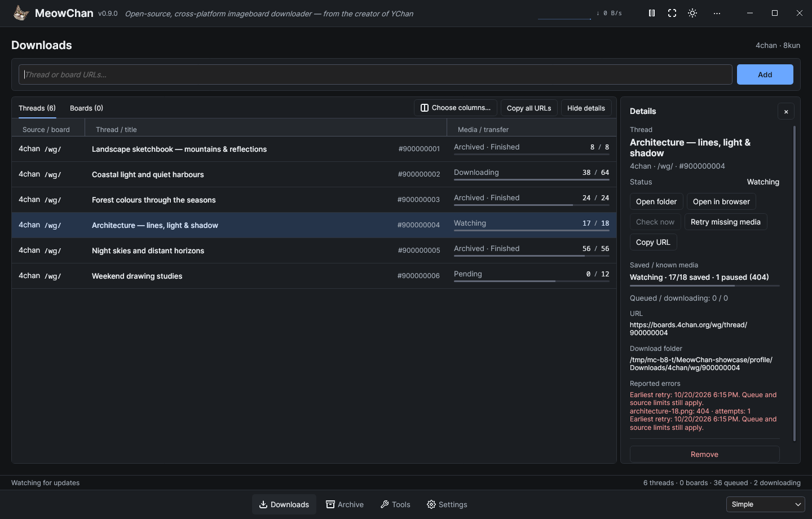Copy the selected thread URL
Viewport: 812px width, 519px height.
[653, 243]
